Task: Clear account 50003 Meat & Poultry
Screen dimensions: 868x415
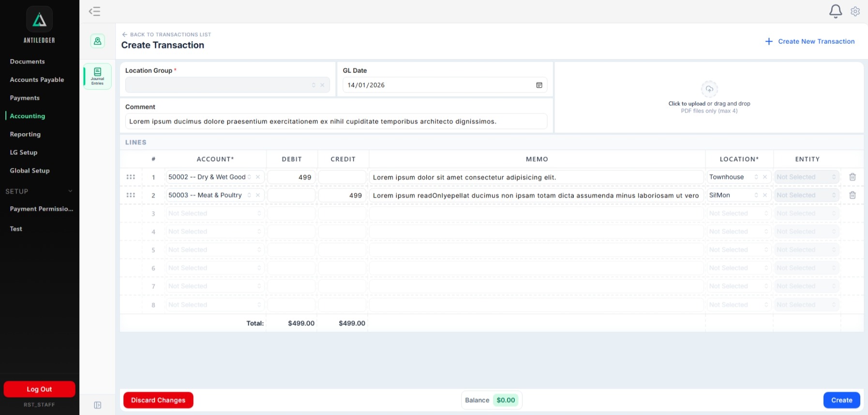Action: coord(258,195)
